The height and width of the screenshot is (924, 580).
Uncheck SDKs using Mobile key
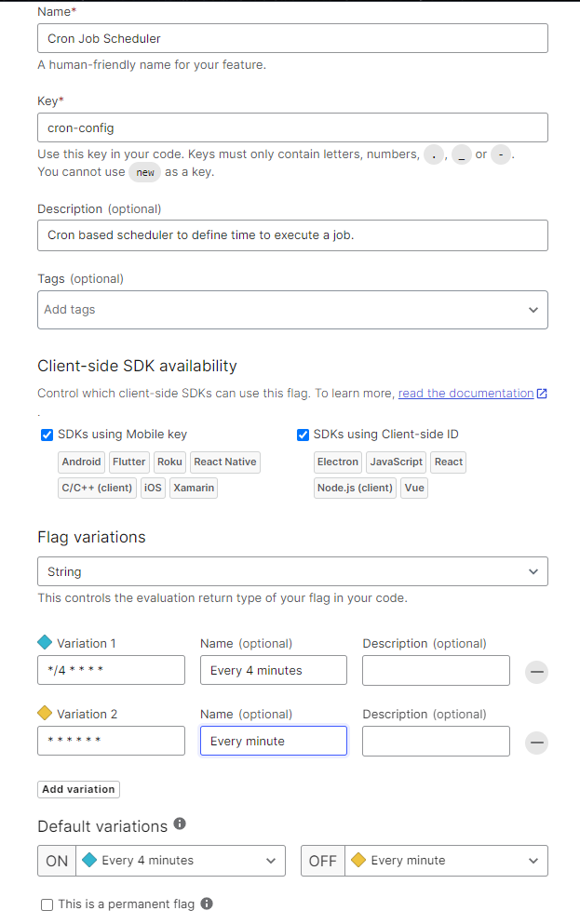[x=47, y=435]
